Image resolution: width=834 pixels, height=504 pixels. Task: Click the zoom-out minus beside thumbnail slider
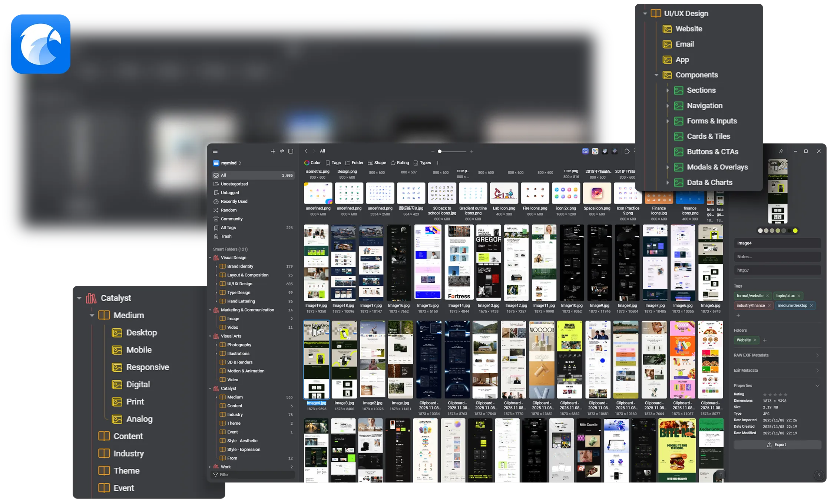coord(433,151)
